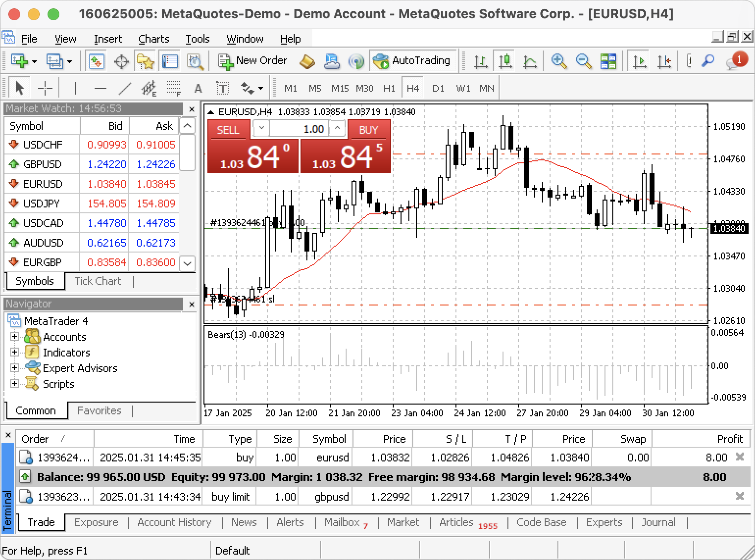
Task: Open the Charts menu
Action: (x=154, y=39)
